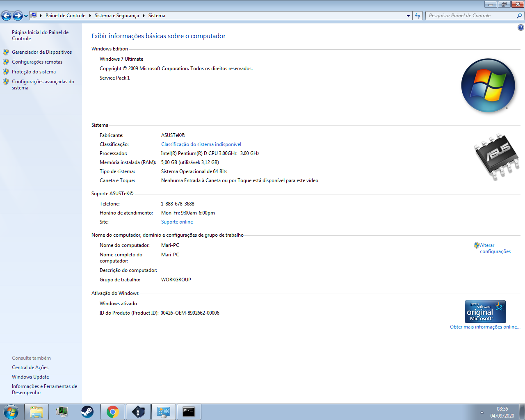The width and height of the screenshot is (525, 420).
Task: Click the magnifier search icon
Action: pyautogui.click(x=520, y=16)
